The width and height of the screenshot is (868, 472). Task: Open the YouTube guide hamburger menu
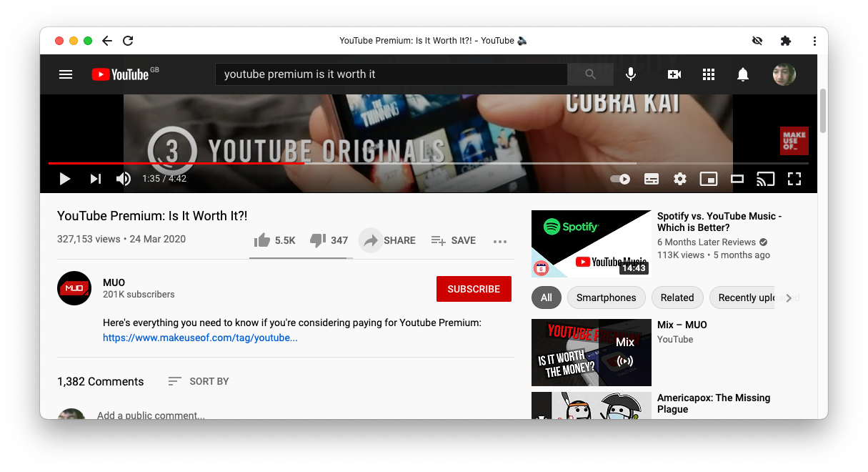(x=65, y=74)
